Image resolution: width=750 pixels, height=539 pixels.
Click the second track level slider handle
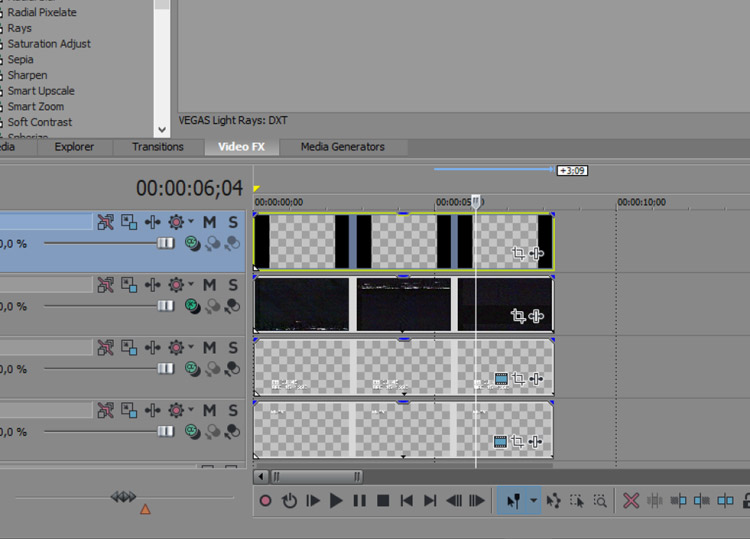point(165,306)
